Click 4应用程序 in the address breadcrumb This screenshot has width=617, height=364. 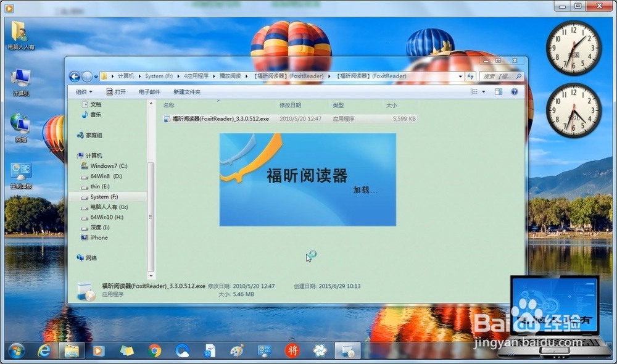196,76
